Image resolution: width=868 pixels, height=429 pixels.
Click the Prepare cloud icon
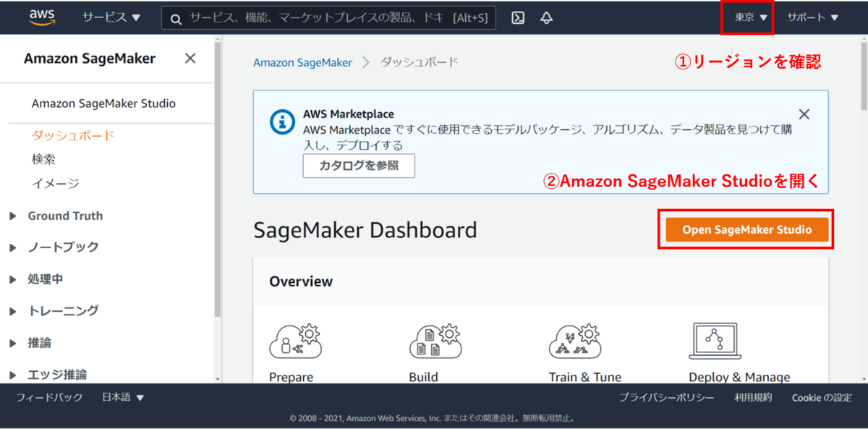(295, 341)
